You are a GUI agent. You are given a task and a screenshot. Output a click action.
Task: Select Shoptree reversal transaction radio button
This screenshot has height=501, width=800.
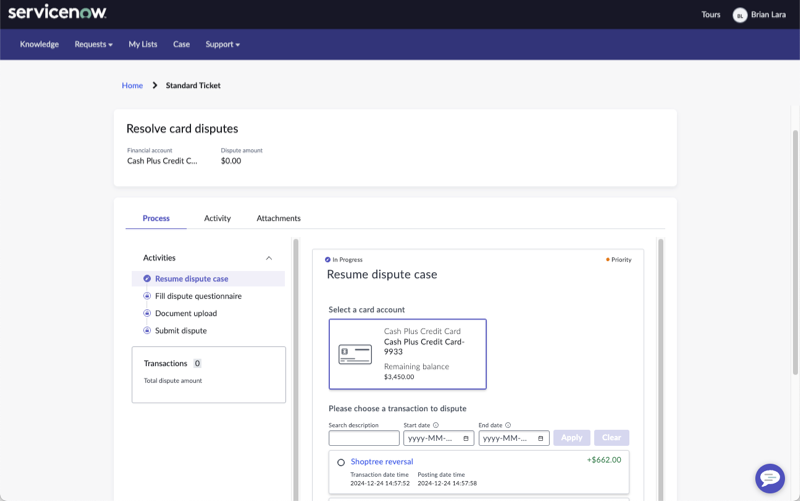click(x=341, y=462)
